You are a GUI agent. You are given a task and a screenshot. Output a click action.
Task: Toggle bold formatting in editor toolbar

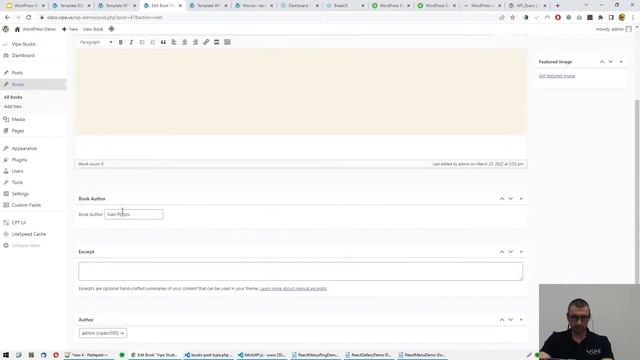tap(121, 42)
